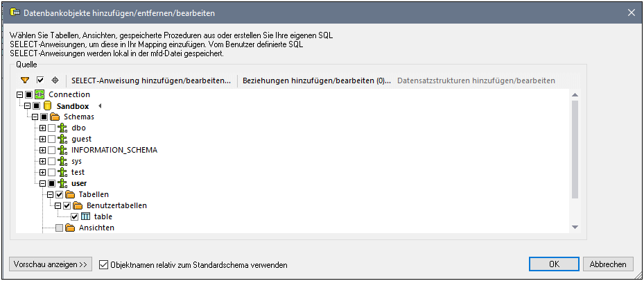Click the OK button
The image size is (644, 281).
tap(554, 264)
